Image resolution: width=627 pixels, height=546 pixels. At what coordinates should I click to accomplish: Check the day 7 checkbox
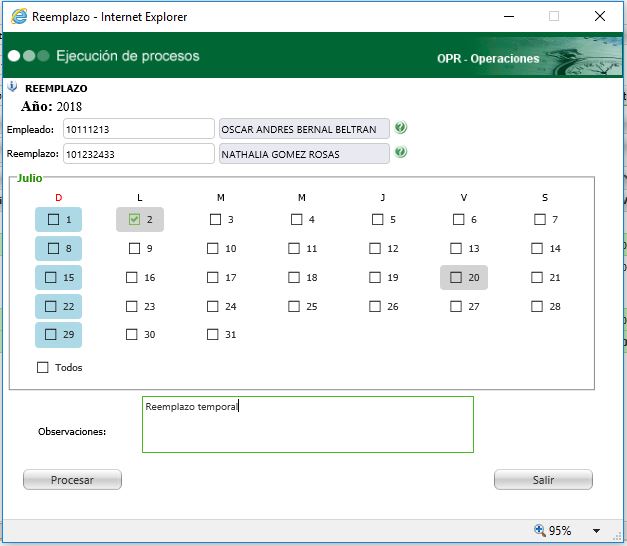[x=540, y=219]
